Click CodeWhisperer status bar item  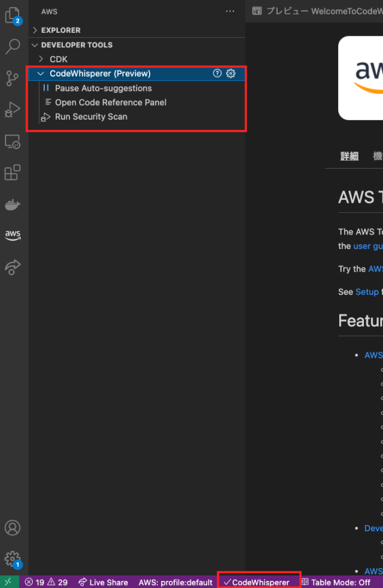pyautogui.click(x=257, y=583)
